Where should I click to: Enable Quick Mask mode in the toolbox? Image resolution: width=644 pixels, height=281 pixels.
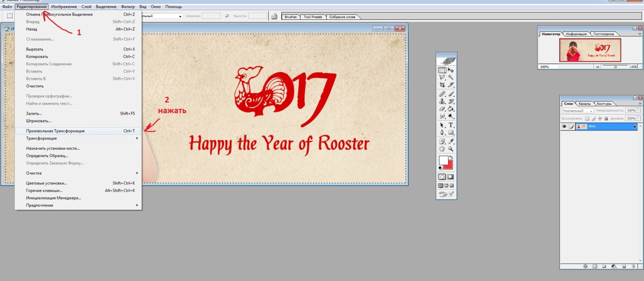coord(451,177)
